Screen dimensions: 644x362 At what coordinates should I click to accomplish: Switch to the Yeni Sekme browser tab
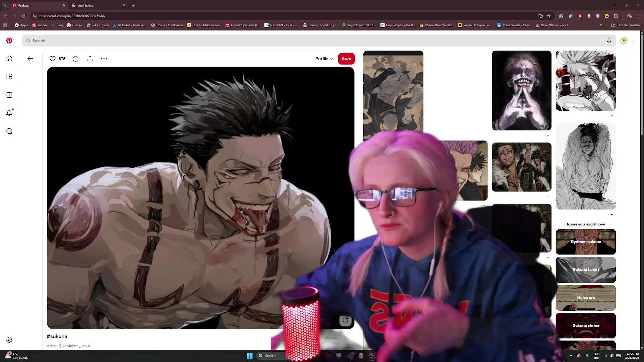(x=98, y=5)
